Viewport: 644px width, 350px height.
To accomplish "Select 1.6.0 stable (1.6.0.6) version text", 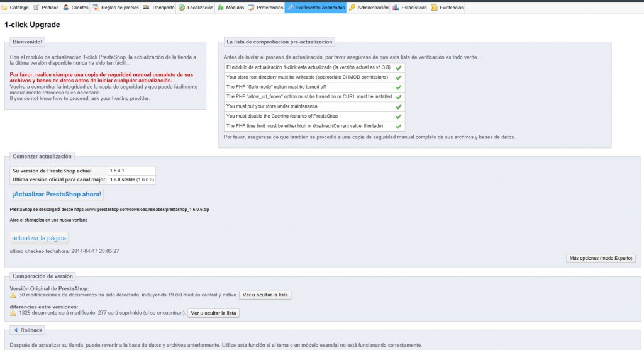I will 132,180.
